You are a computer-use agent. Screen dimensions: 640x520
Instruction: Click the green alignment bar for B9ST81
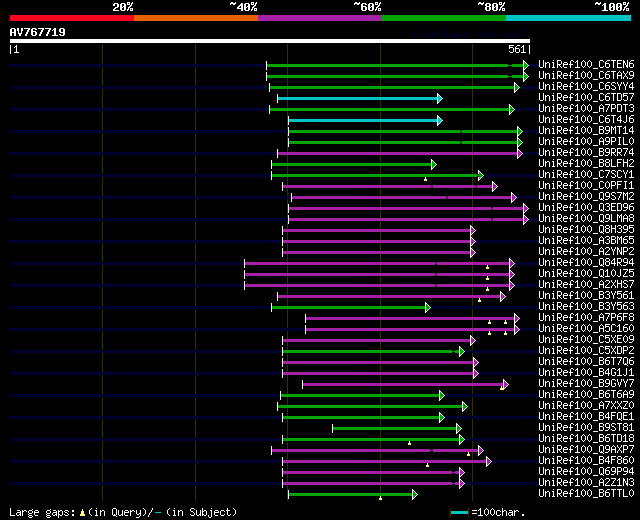397,429
